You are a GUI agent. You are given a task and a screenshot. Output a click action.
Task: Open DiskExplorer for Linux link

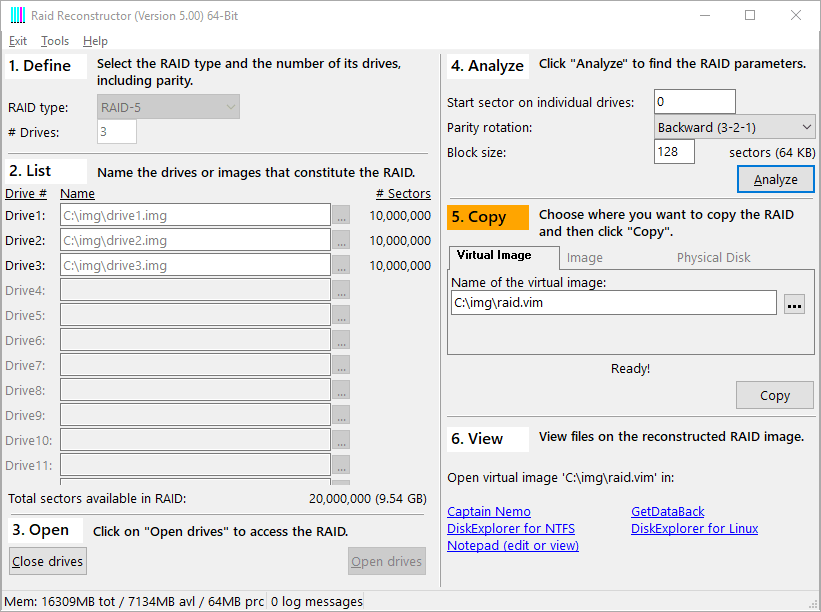coord(694,528)
